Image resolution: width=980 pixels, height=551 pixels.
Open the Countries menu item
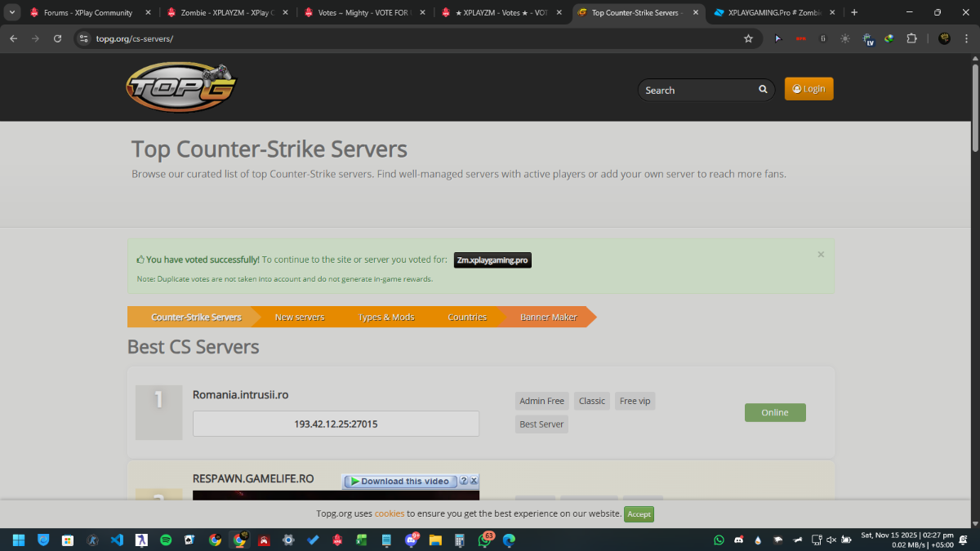467,317
